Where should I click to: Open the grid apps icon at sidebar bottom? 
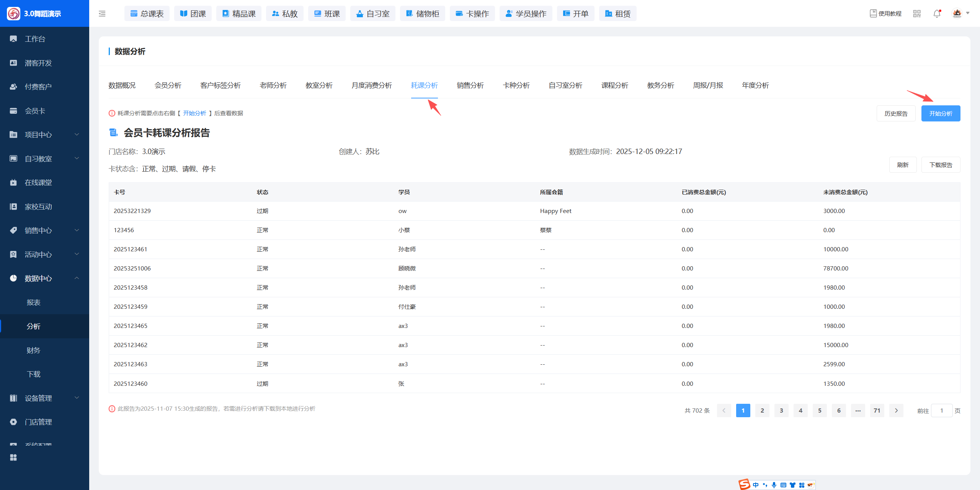(x=13, y=457)
